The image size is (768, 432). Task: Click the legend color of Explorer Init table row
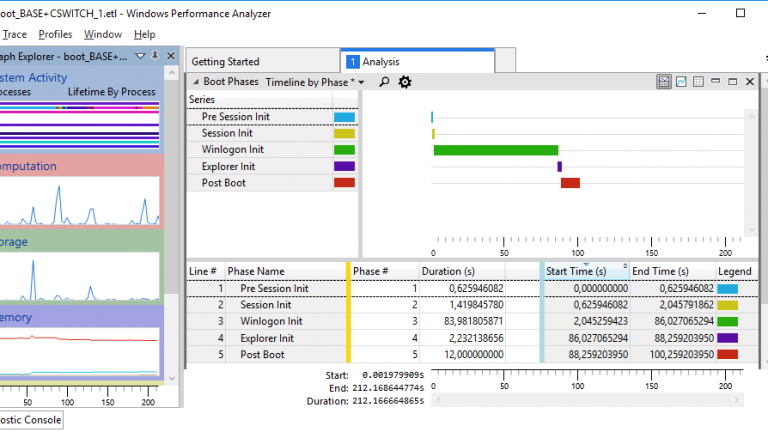pyautogui.click(x=727, y=338)
